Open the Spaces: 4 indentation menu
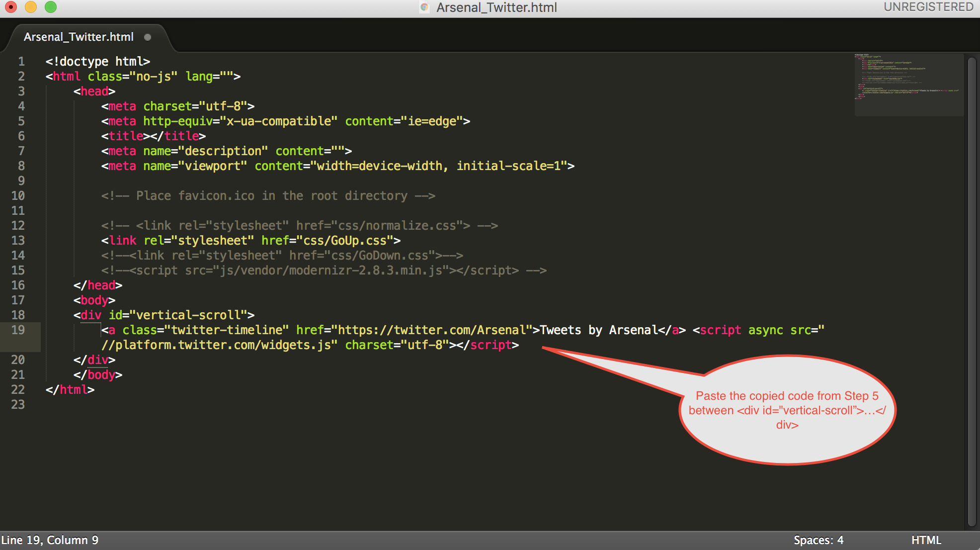The image size is (980, 550). pos(818,540)
